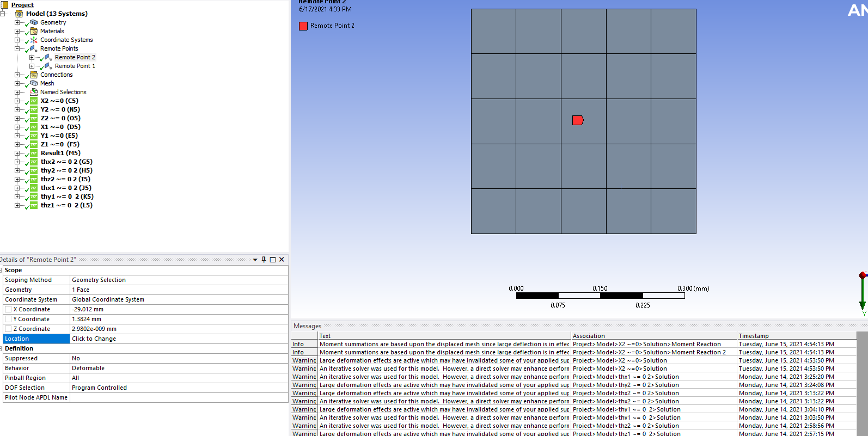Click the Named Selections icon
The image size is (868, 436).
pos(34,92)
